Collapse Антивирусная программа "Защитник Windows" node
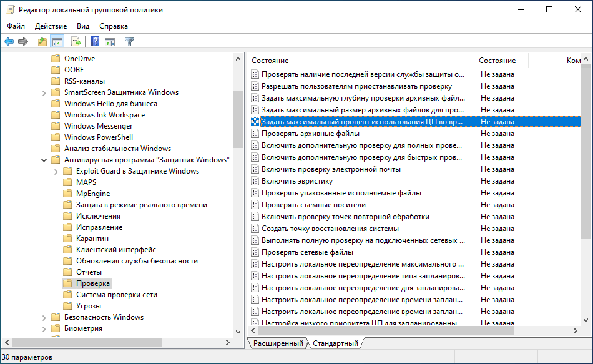 tap(44, 160)
